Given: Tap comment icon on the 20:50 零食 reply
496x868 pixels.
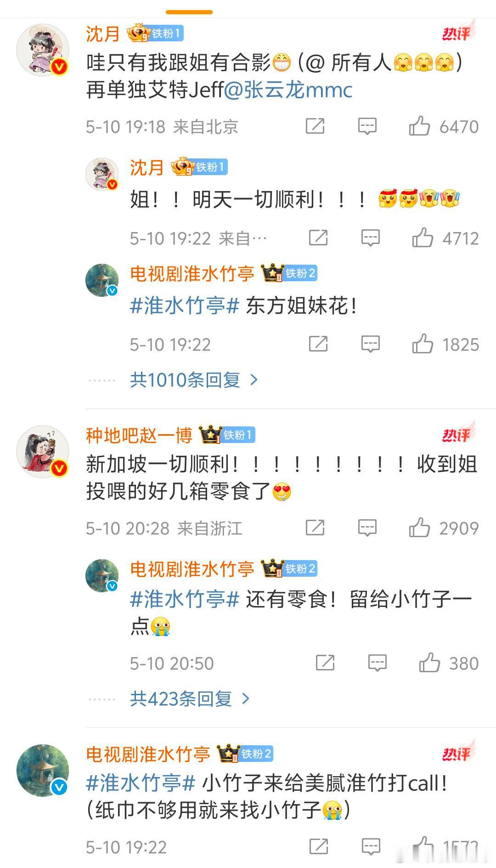Looking at the screenshot, I should (x=378, y=663).
